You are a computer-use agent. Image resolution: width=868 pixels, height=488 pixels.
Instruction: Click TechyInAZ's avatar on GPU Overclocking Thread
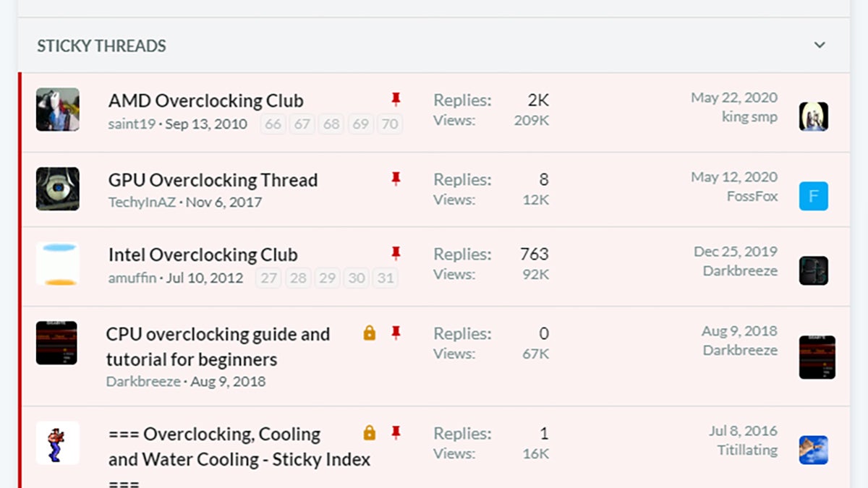coord(58,189)
